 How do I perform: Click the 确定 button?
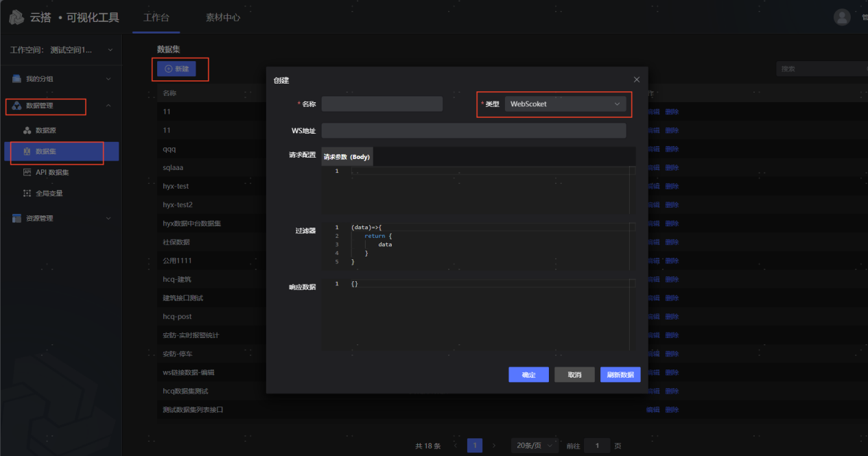(528, 375)
